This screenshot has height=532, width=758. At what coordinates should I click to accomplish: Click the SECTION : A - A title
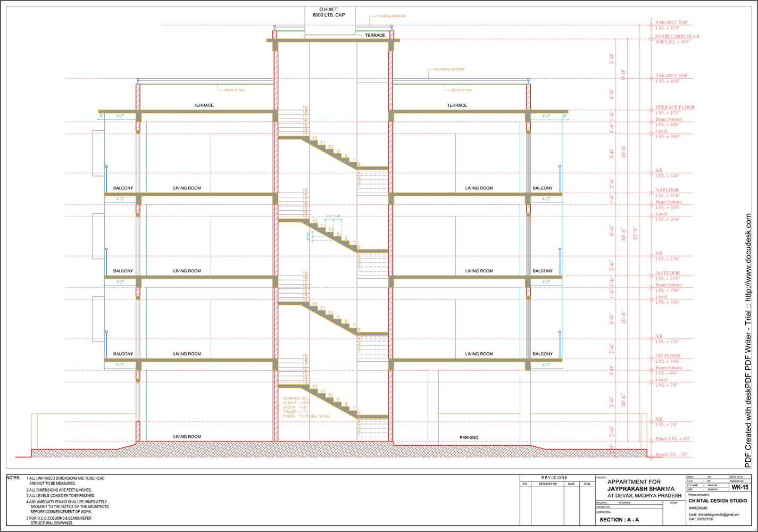pyautogui.click(x=619, y=520)
